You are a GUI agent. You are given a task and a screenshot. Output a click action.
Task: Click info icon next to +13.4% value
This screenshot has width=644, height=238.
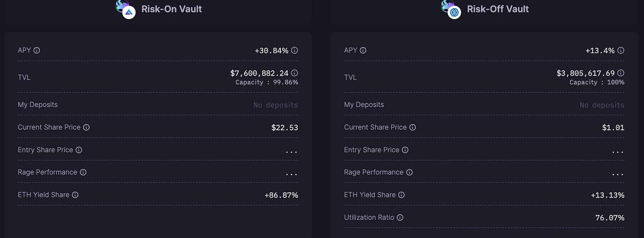click(x=621, y=50)
